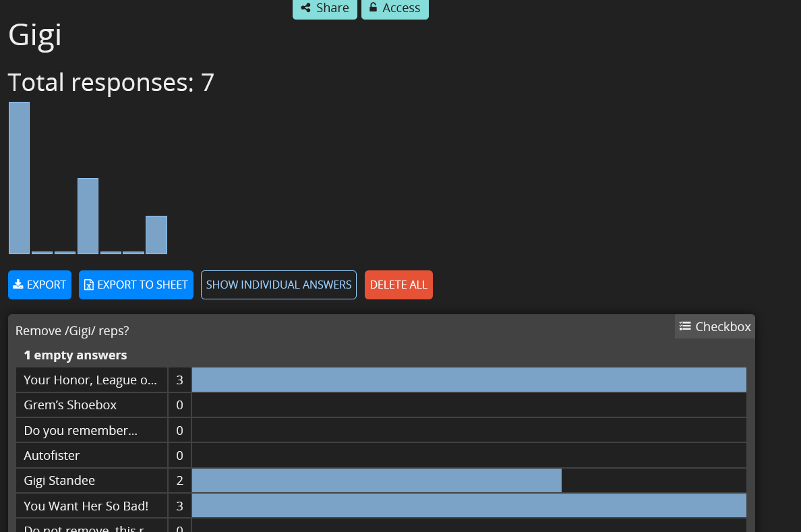Open the Access settings button
The width and height of the screenshot is (801, 532).
pyautogui.click(x=395, y=8)
